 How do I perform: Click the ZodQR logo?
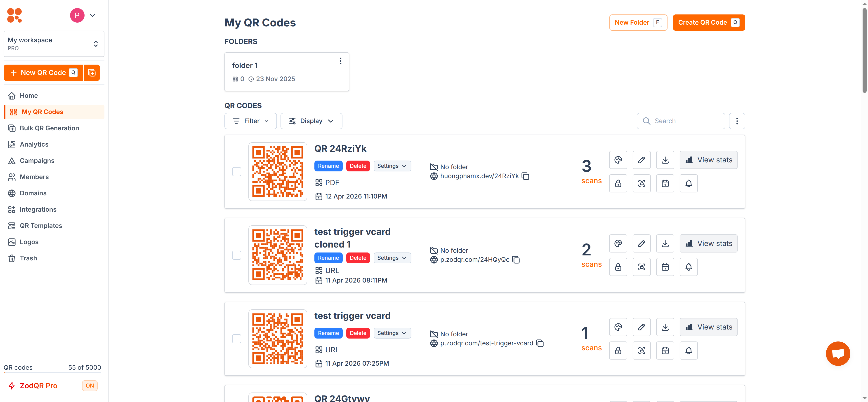[x=14, y=16]
